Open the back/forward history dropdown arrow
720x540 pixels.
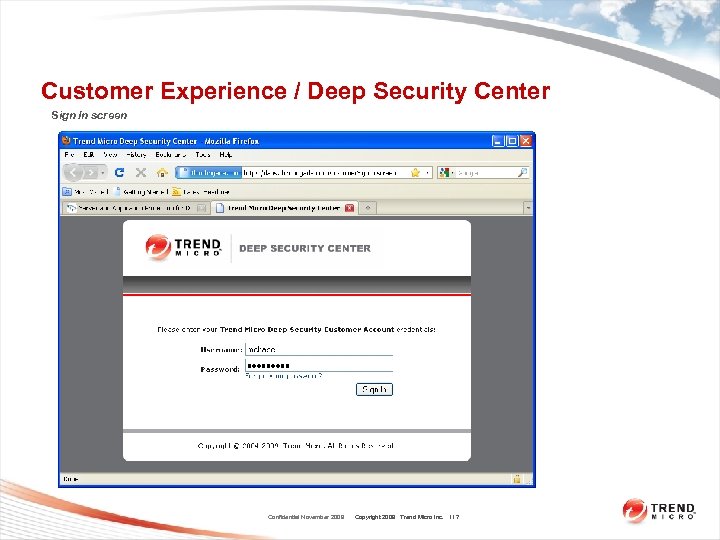pyautogui.click(x=103, y=173)
